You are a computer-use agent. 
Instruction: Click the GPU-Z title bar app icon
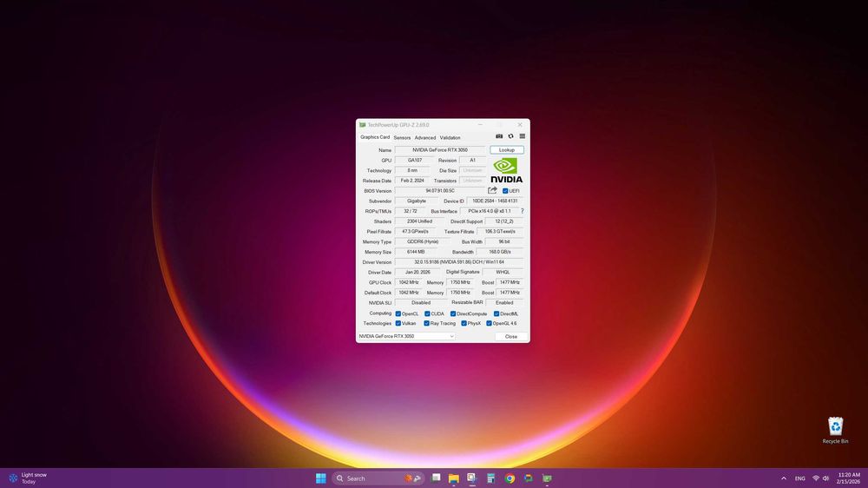point(362,125)
